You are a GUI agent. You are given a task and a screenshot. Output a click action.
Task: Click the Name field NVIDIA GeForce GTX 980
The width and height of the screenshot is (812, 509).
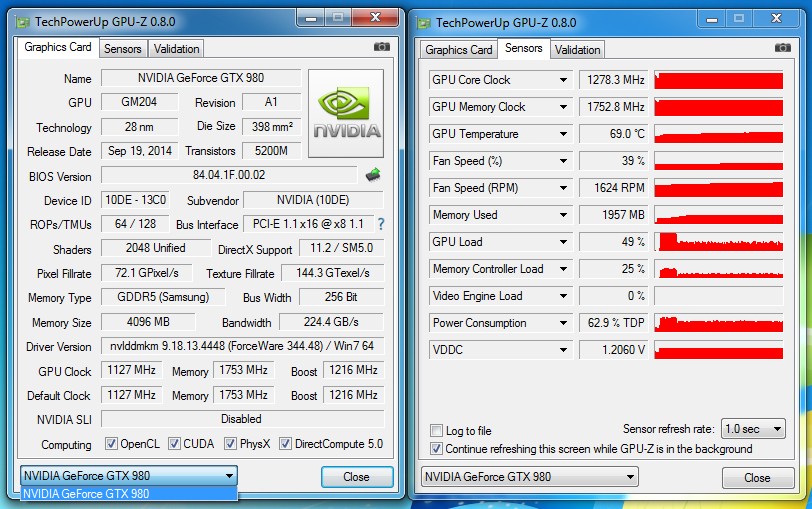click(201, 78)
